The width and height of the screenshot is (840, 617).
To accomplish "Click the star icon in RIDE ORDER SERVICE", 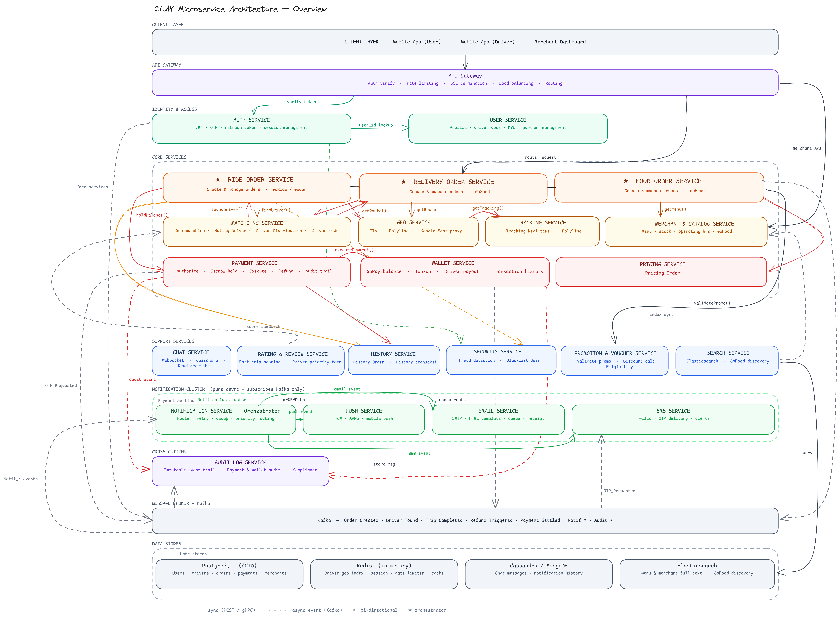I will point(218,180).
